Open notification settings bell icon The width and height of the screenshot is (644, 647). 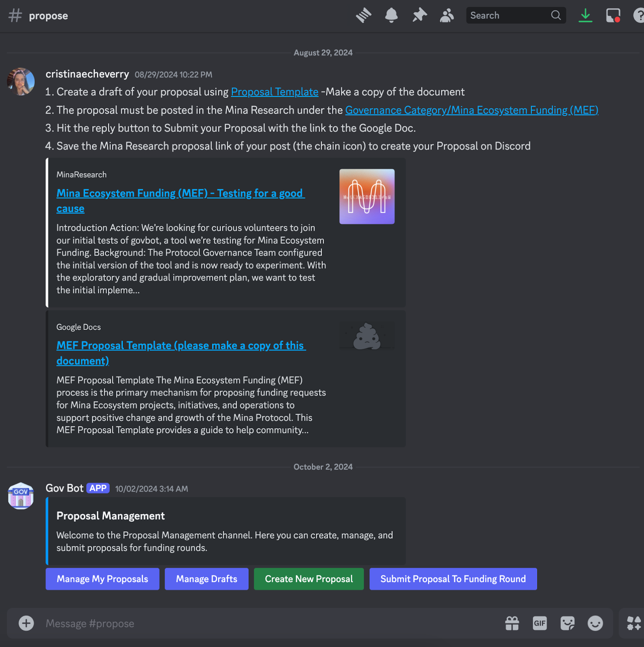[x=391, y=16]
